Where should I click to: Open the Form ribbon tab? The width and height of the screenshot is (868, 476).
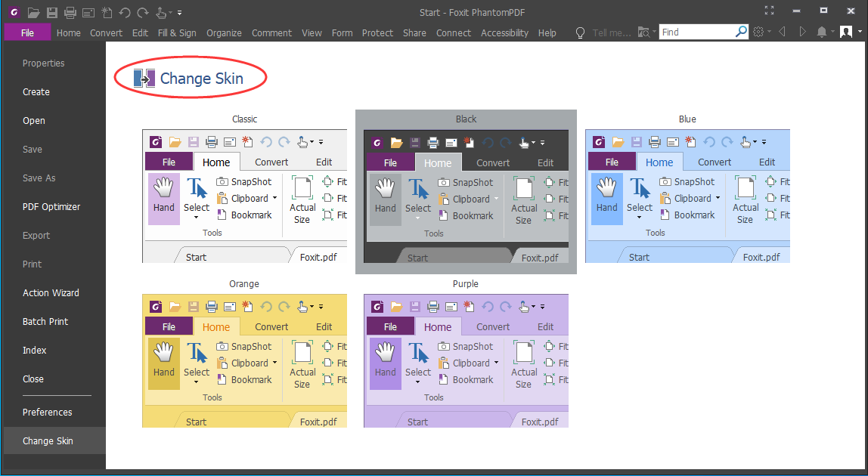[342, 32]
